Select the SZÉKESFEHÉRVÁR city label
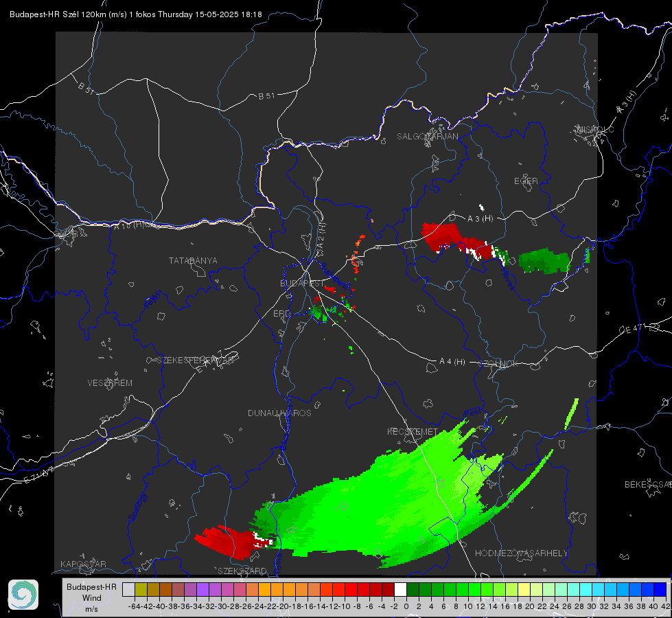Viewport: 672px width, 618px height. 195,360
